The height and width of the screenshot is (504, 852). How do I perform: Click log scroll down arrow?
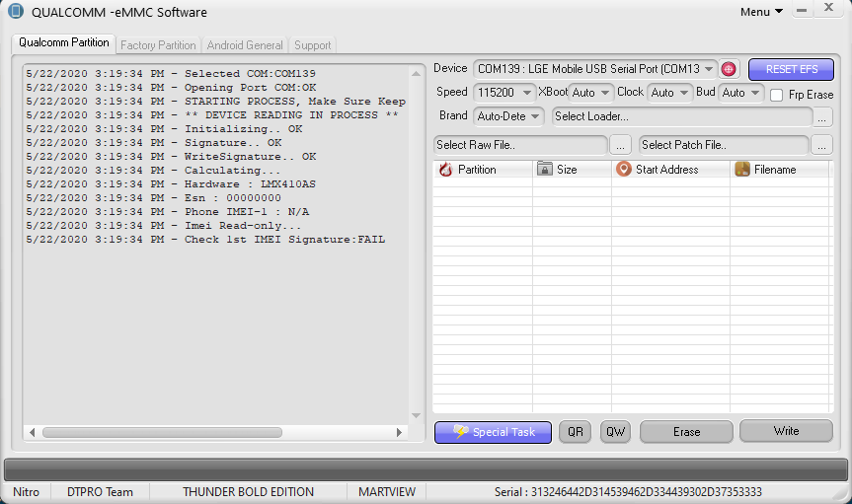pos(417,415)
